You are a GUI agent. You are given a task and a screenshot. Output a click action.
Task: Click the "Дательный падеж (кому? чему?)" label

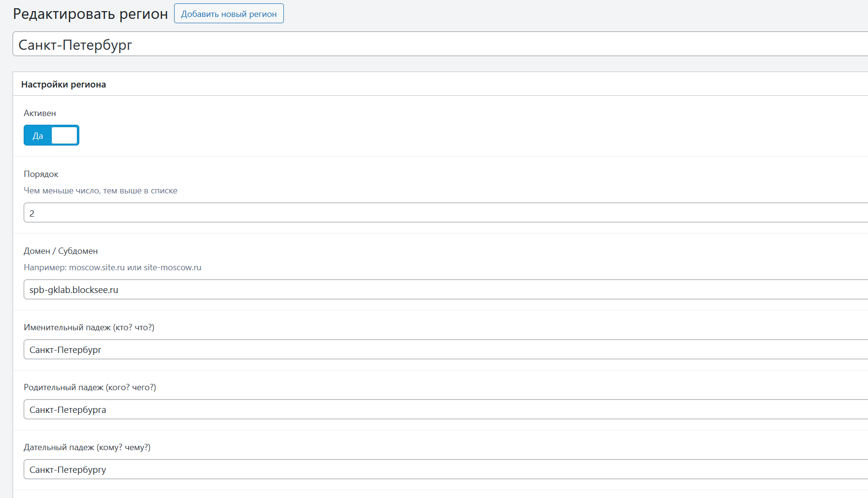[87, 447]
